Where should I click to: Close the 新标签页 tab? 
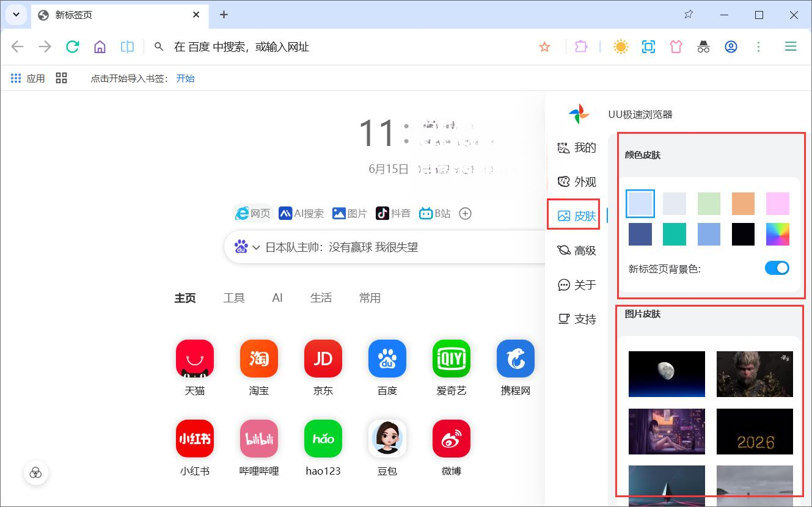pyautogui.click(x=196, y=15)
